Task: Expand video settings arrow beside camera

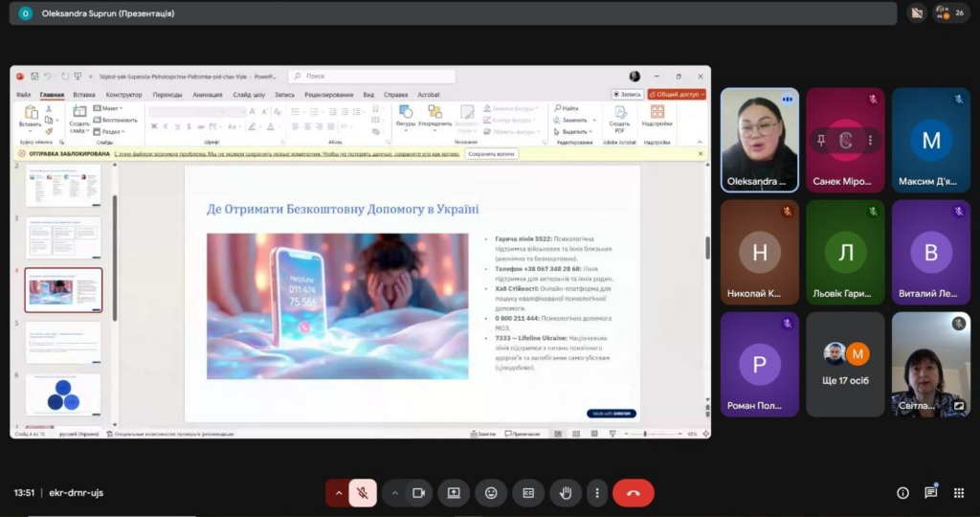Action: coord(393,493)
